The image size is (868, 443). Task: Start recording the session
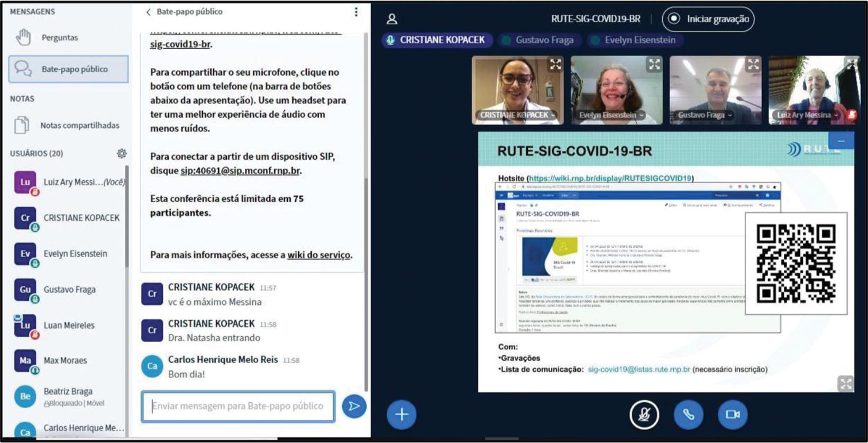point(708,19)
